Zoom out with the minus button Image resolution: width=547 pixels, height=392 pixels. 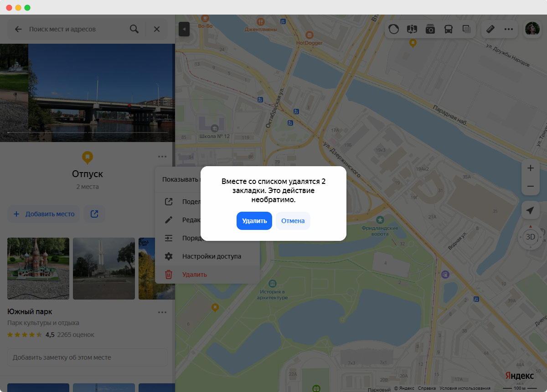tap(530, 186)
